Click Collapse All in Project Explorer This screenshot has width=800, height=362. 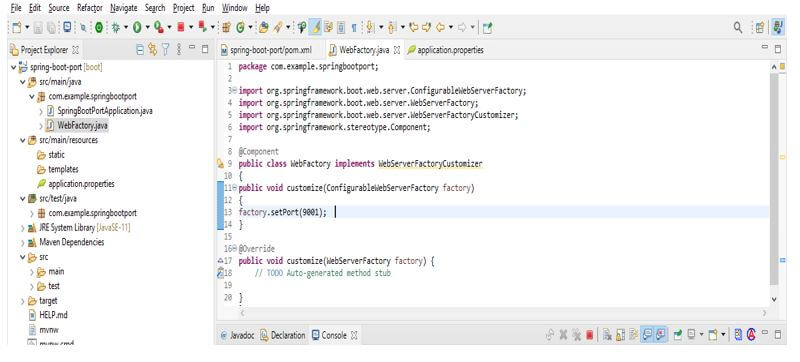(140, 49)
